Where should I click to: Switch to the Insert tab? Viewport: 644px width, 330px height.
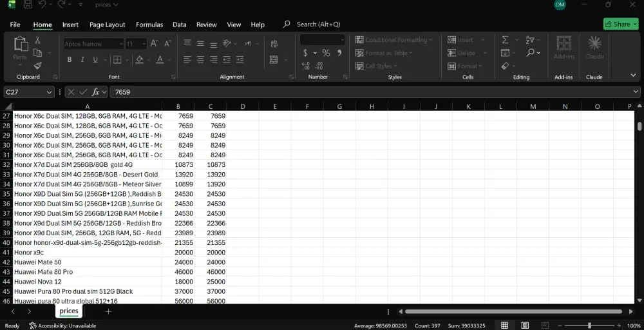(70, 24)
